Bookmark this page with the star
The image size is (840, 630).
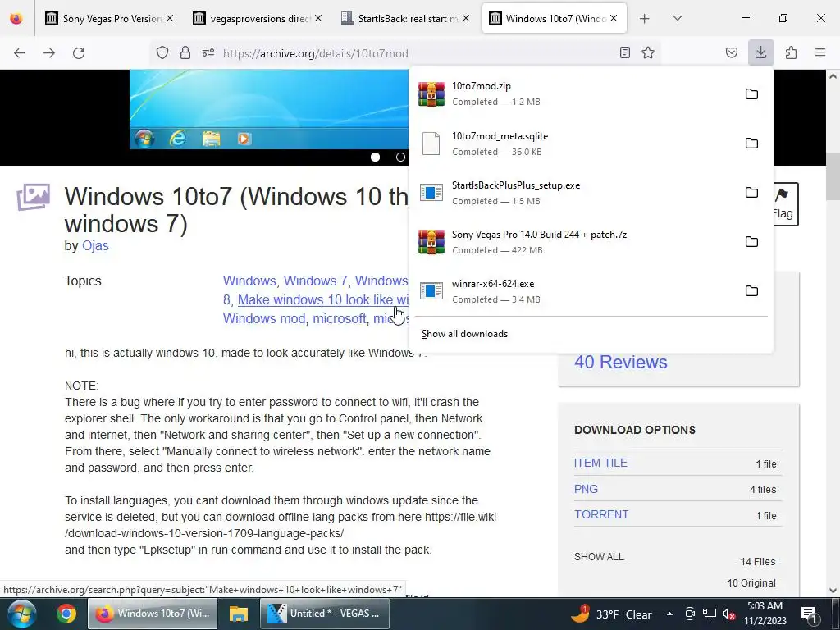[x=648, y=52]
